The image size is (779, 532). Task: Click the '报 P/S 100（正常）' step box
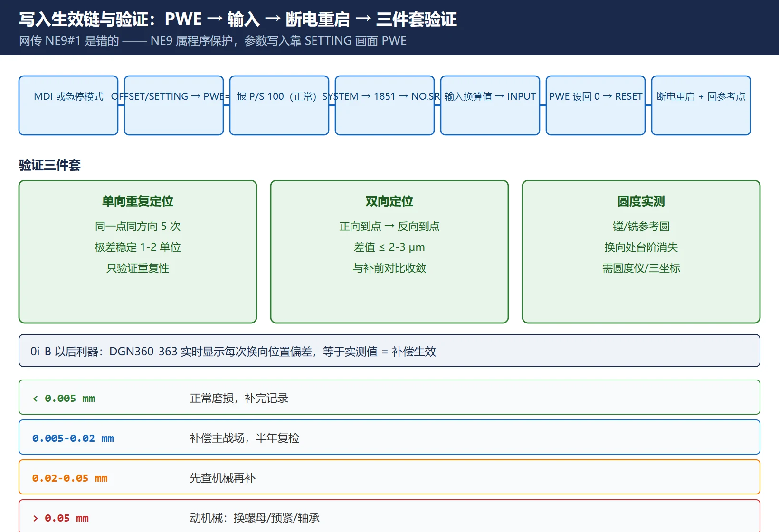click(x=279, y=105)
